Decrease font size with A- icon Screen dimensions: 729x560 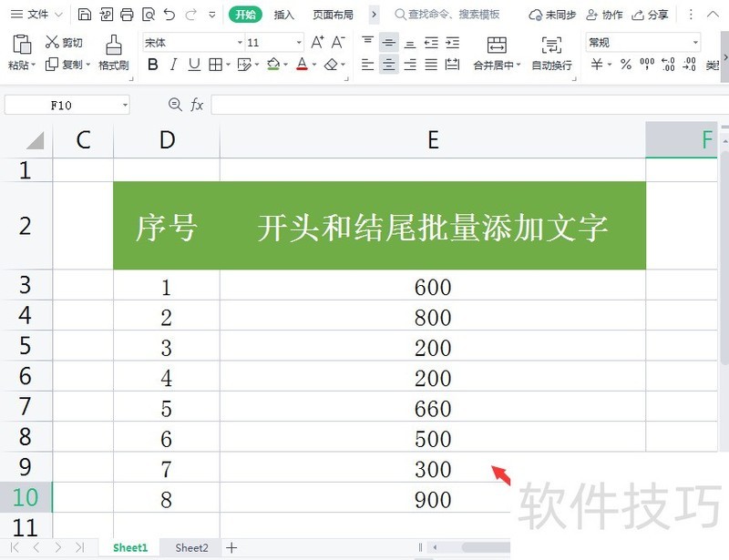[338, 42]
